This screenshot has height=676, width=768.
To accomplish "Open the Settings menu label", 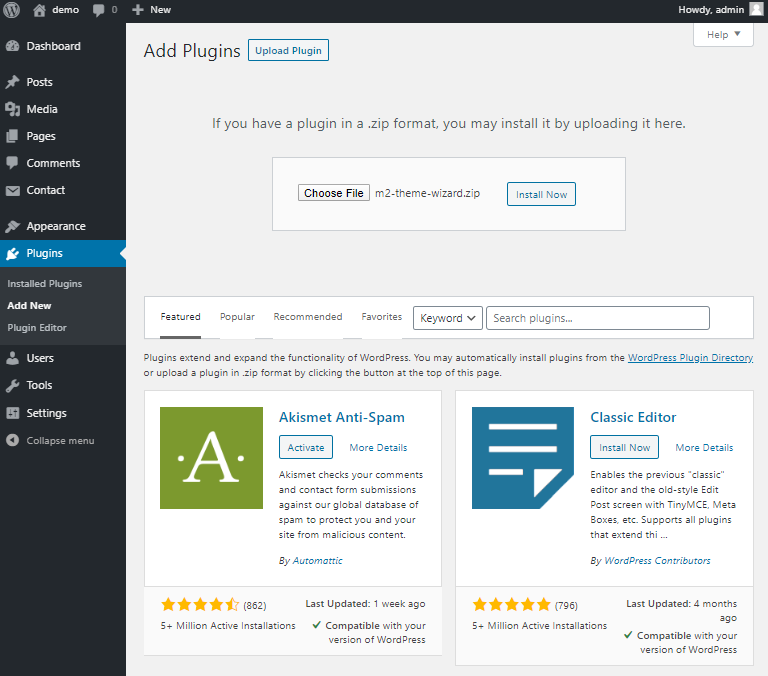I will click(47, 413).
